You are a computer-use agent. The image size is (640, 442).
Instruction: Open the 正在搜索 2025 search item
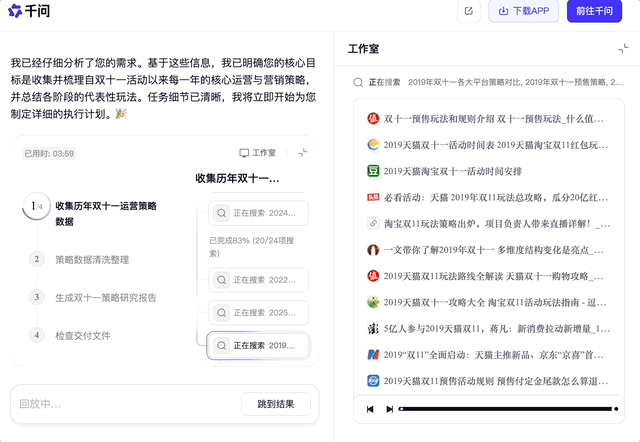click(x=258, y=313)
